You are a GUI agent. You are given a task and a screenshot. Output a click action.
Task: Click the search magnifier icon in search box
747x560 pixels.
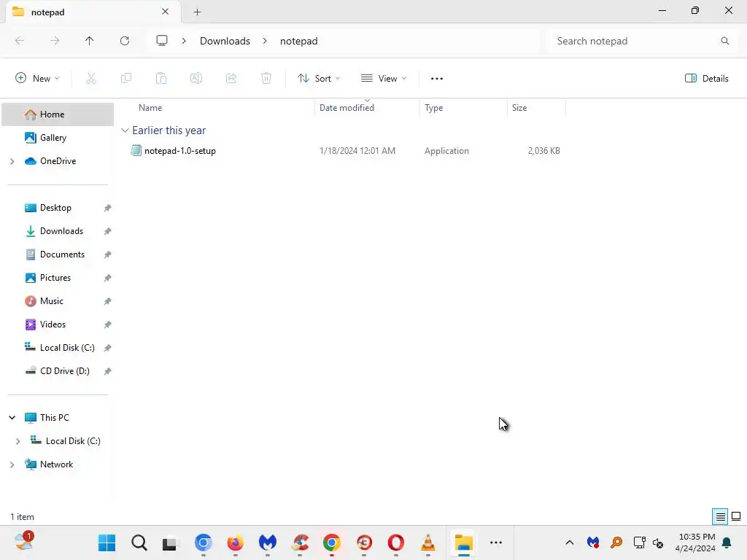pyautogui.click(x=725, y=41)
